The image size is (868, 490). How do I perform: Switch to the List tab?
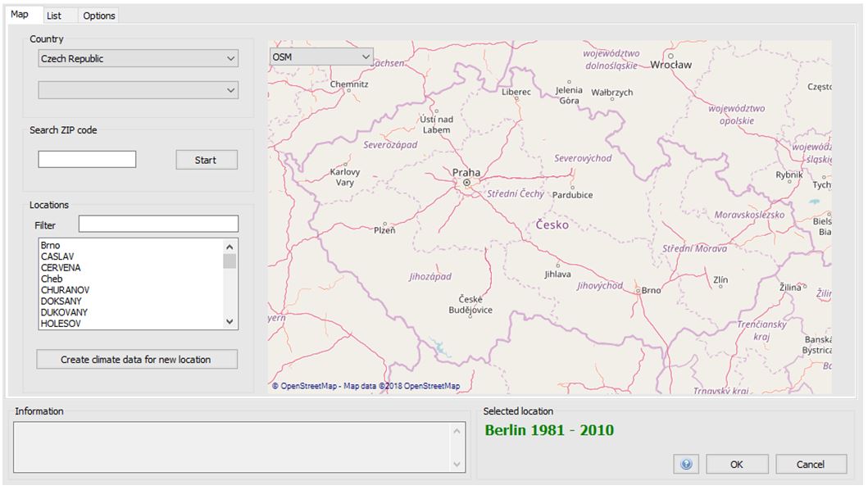pos(54,16)
